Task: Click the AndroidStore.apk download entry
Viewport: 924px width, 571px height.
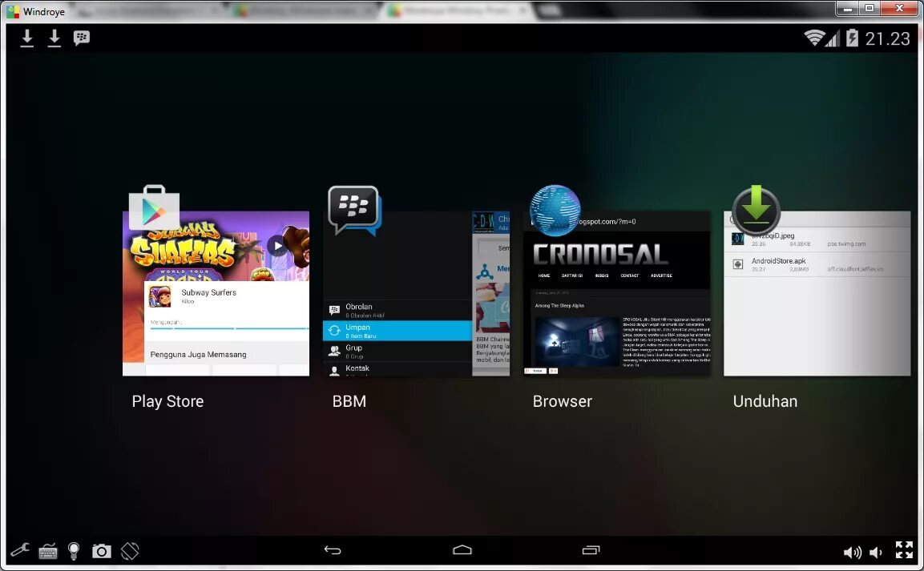Action: click(817, 264)
